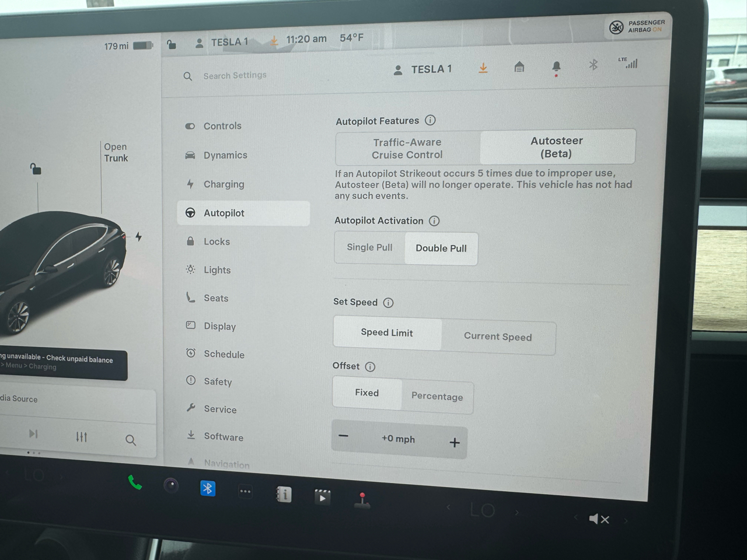Select Traffic-Aware Cruise Control option
This screenshot has width=747, height=560.
pos(407,149)
